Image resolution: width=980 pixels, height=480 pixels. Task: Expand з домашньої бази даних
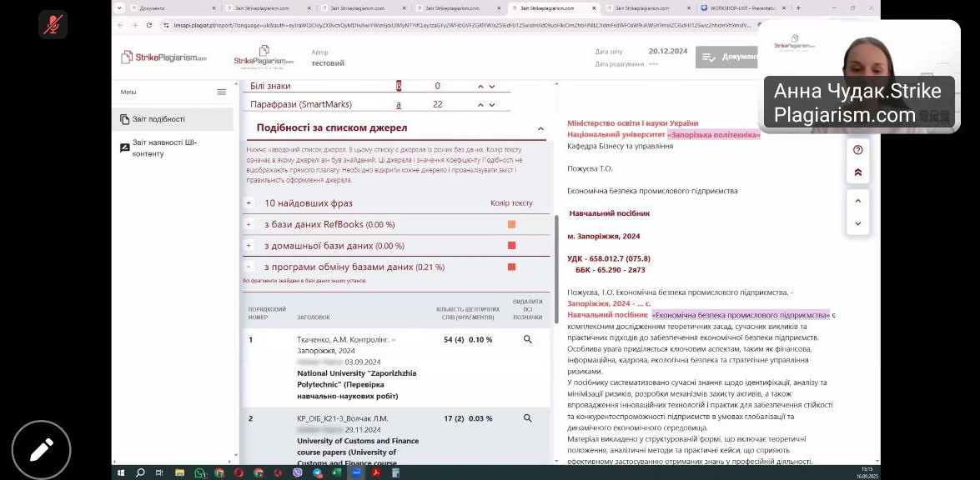(x=249, y=246)
